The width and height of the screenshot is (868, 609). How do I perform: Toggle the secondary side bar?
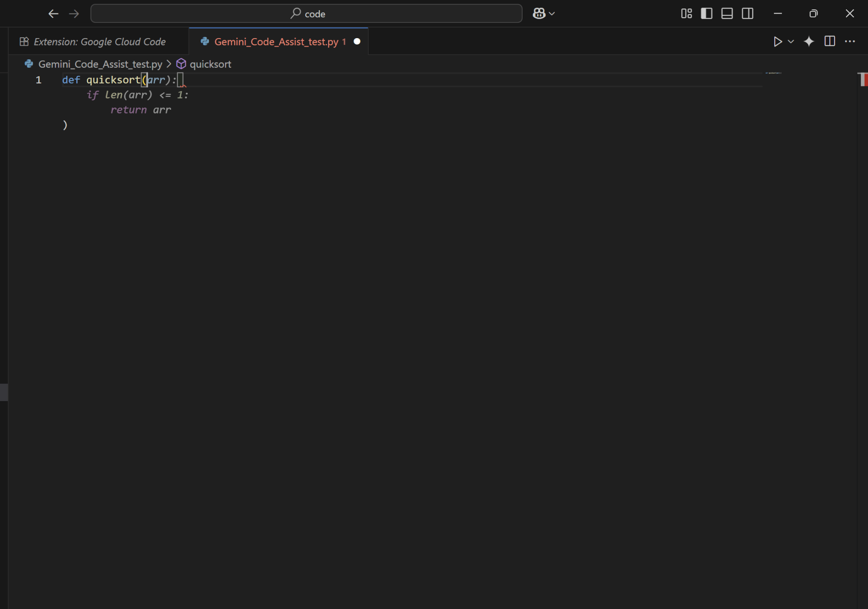(748, 14)
